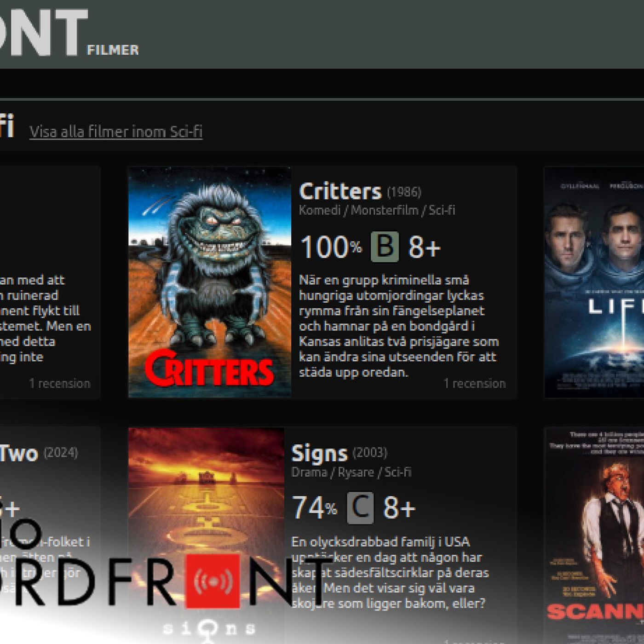Image resolution: width=644 pixels, height=644 pixels.
Task: Open the Signs movie title
Action: [x=319, y=454]
